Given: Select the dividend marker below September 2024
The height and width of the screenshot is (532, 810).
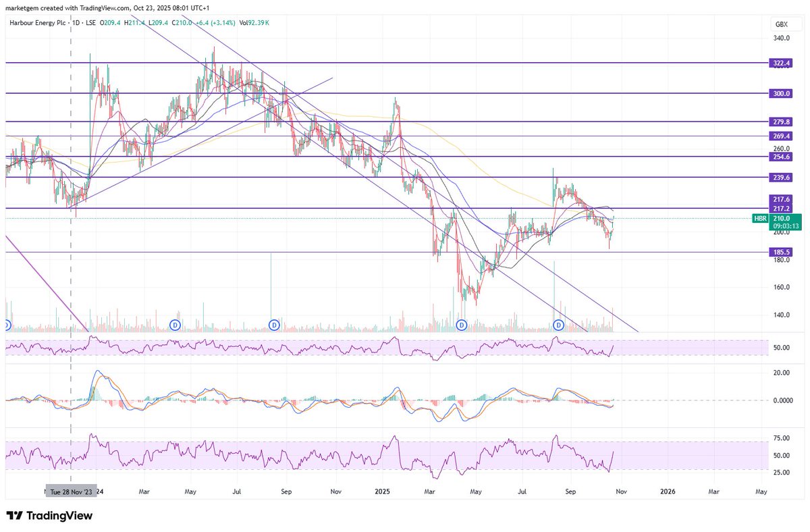Looking at the screenshot, I should pos(273,324).
